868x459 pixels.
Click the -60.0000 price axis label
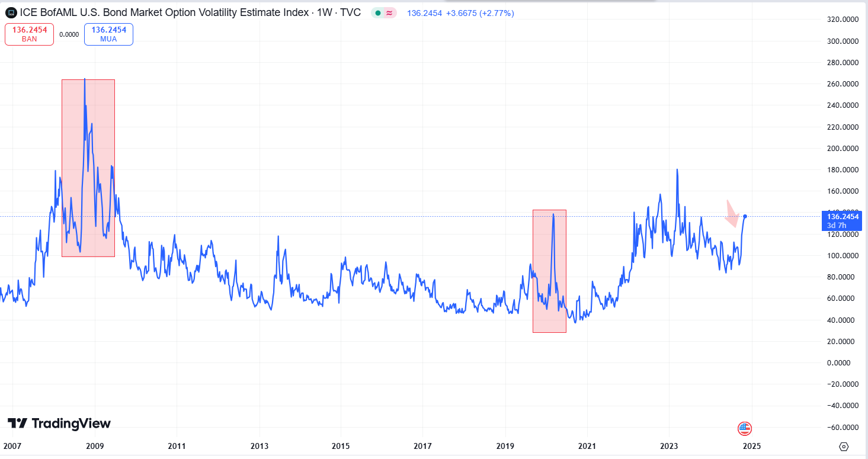coord(843,428)
